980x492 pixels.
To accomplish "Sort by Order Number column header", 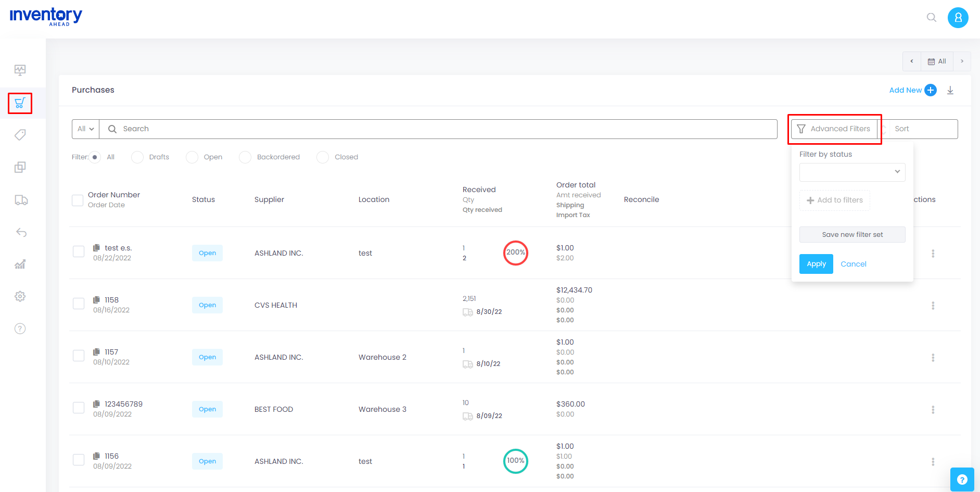I will point(114,195).
